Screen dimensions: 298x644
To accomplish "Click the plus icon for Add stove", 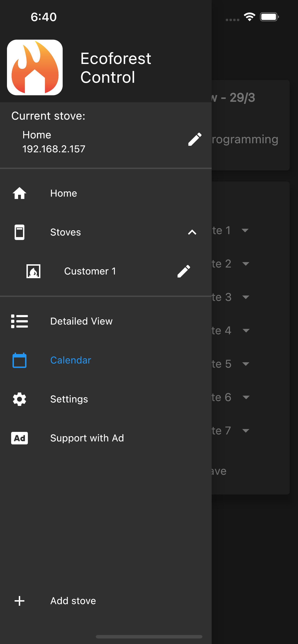I will coord(19,601).
